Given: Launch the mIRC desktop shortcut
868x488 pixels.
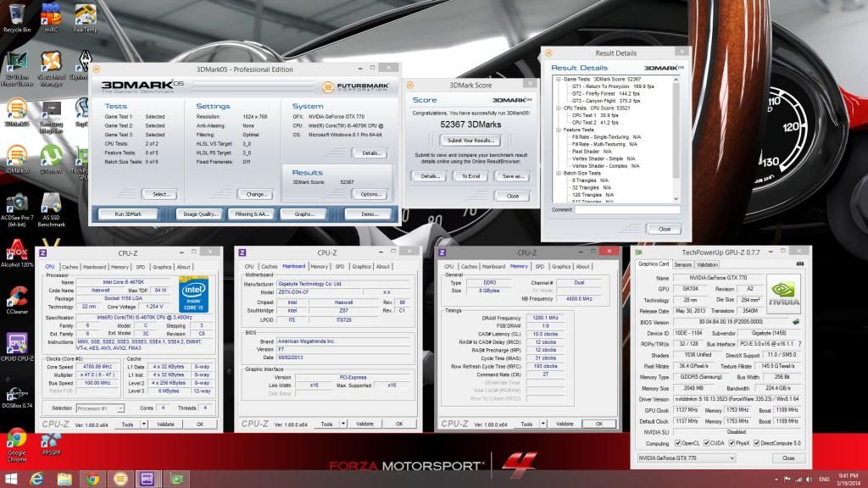Looking at the screenshot, I should click(51, 17).
